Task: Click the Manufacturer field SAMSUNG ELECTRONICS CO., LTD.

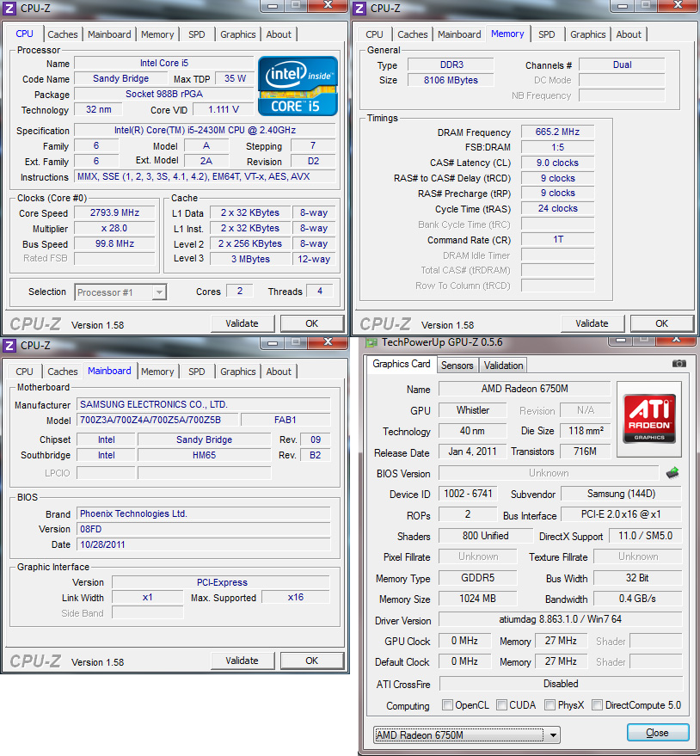Action: click(x=204, y=404)
